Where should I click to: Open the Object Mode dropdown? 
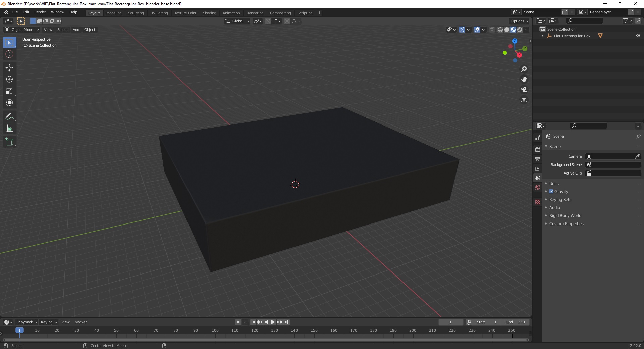tap(21, 30)
